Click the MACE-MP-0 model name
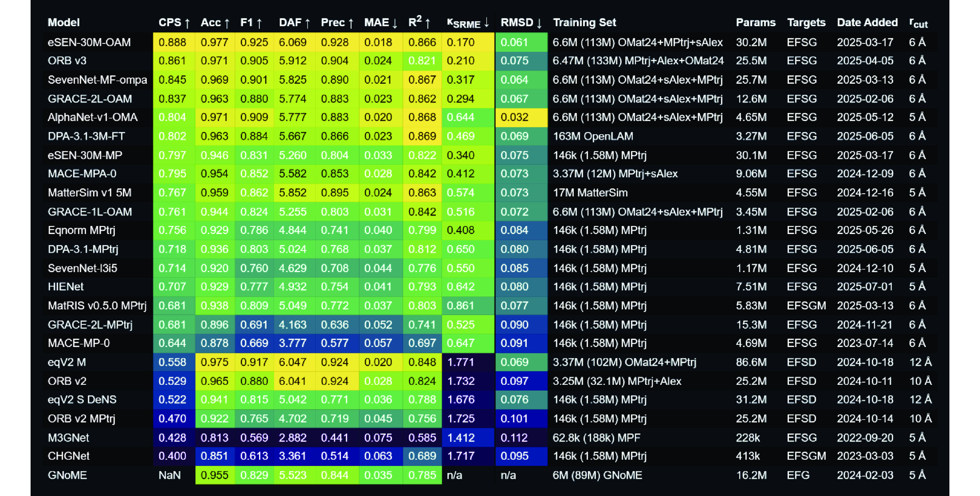The image size is (980, 496). pos(79,343)
